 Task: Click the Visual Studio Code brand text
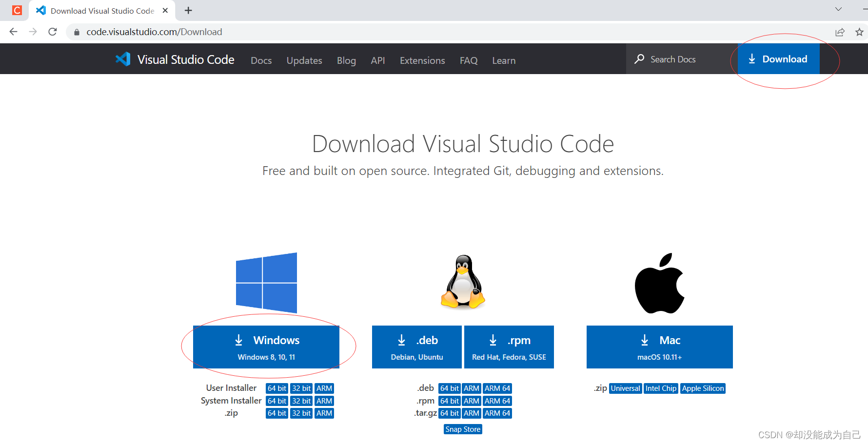click(186, 59)
